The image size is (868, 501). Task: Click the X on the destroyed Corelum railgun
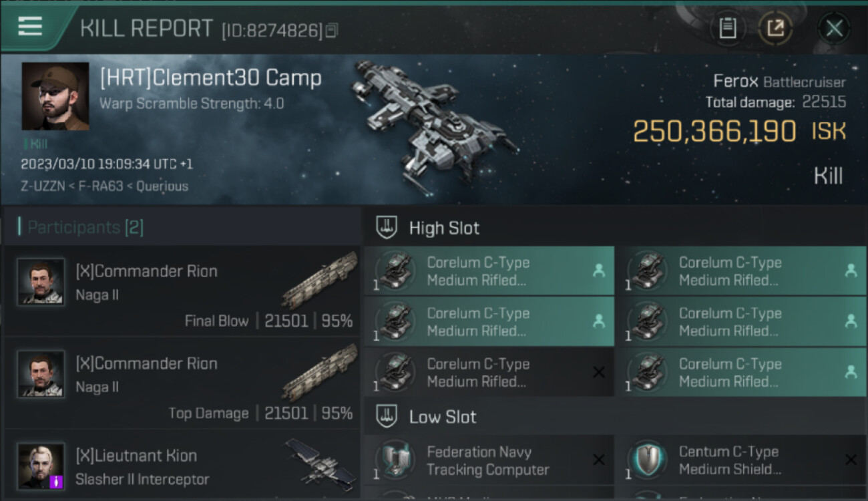point(599,373)
